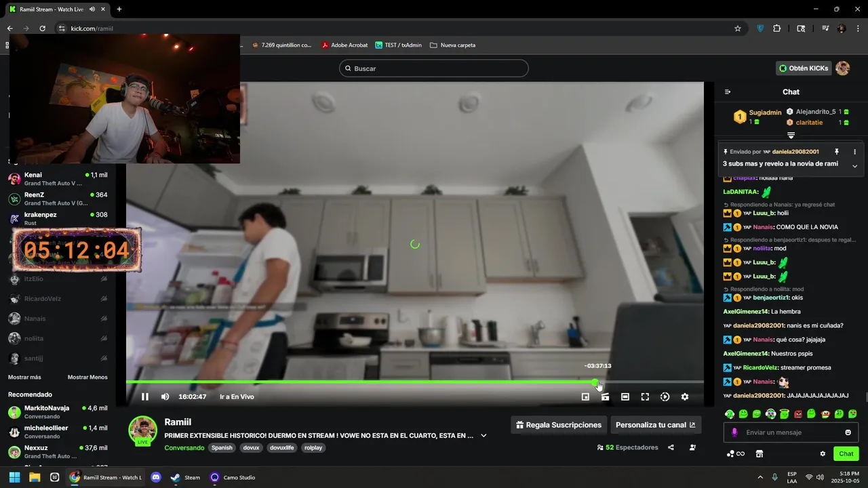
Task: Expand the stream title chevron
Action: tap(484, 436)
